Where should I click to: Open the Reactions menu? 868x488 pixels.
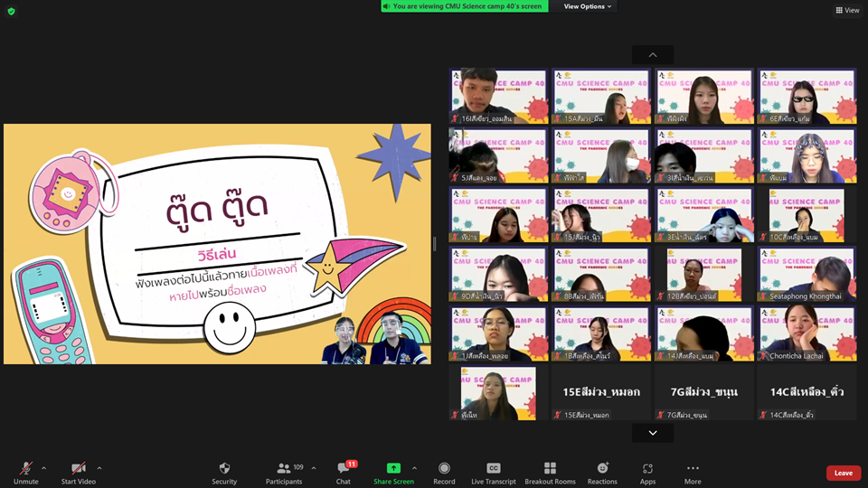602,468
